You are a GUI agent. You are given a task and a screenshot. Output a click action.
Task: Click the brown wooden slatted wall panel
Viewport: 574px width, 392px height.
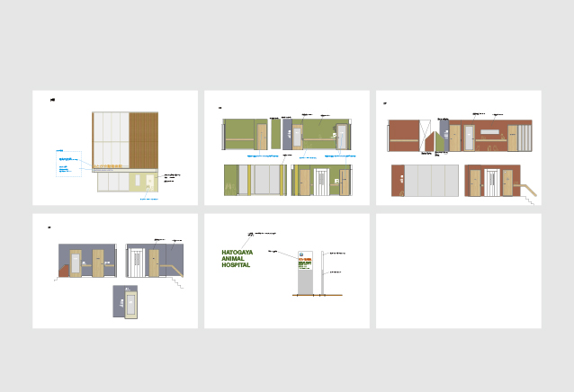[144, 139]
